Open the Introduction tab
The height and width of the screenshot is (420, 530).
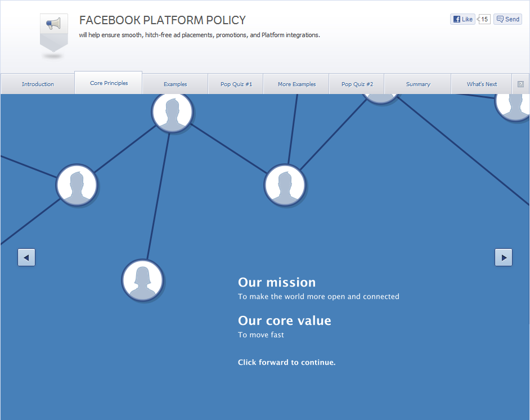pyautogui.click(x=38, y=84)
